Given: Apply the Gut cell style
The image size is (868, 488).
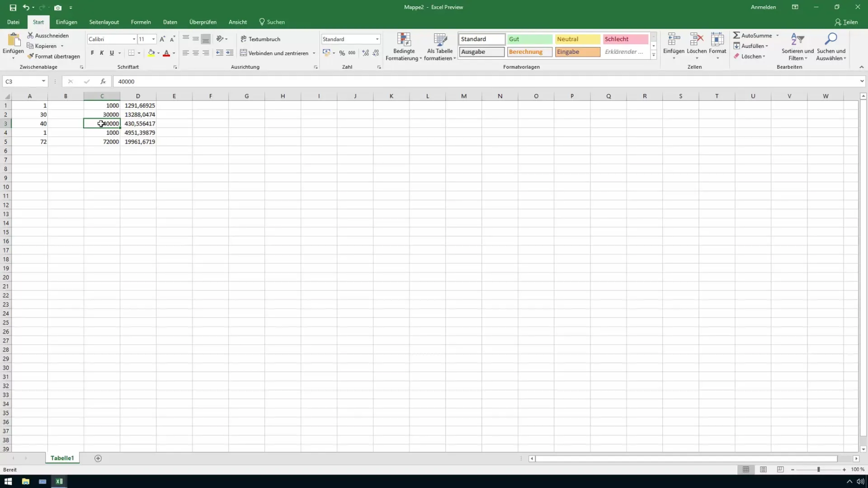Looking at the screenshot, I should pos(529,39).
